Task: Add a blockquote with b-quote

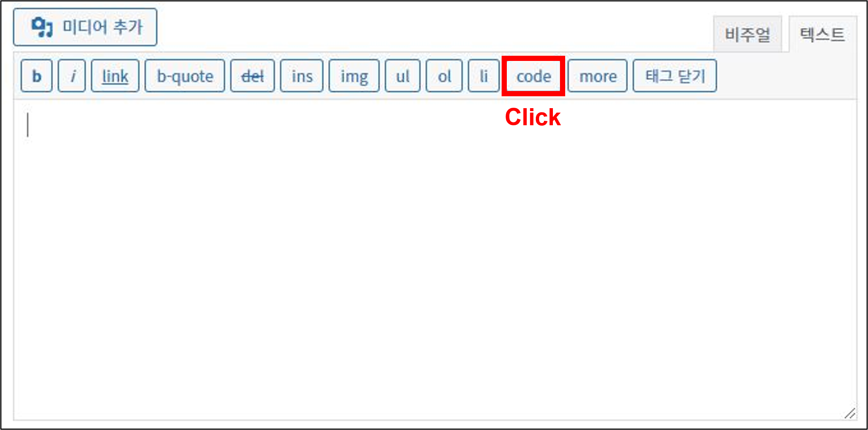Action: click(183, 75)
